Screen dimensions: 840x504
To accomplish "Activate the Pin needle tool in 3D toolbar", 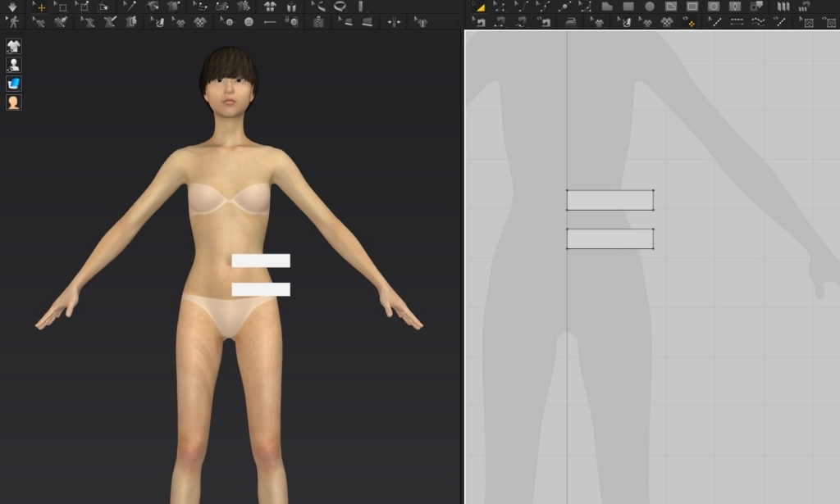I will click(x=130, y=7).
